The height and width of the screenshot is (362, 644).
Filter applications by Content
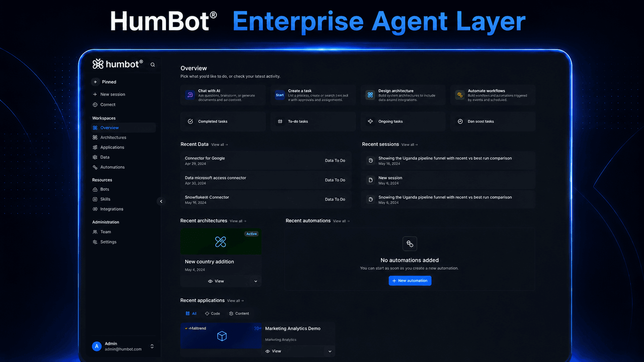point(239,314)
